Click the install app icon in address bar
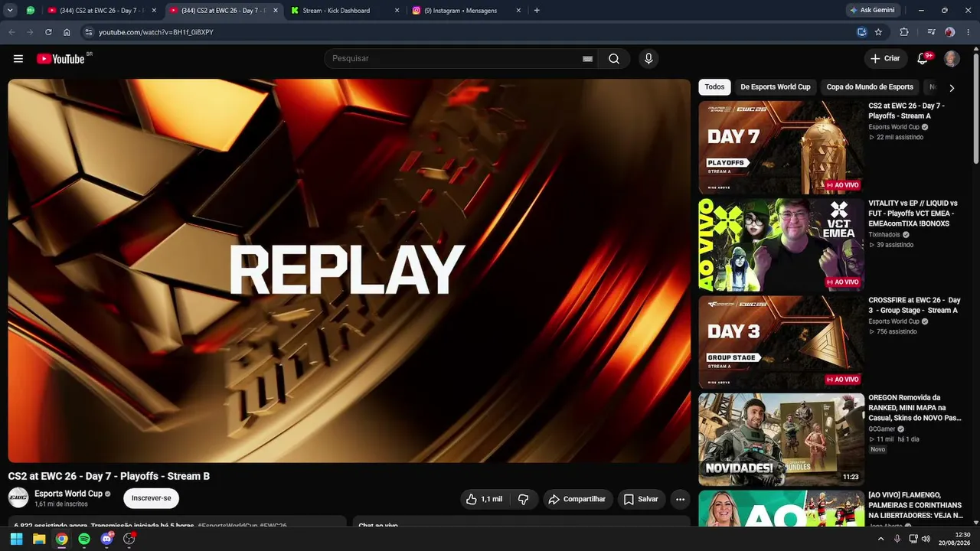980x551 pixels. coord(862,32)
